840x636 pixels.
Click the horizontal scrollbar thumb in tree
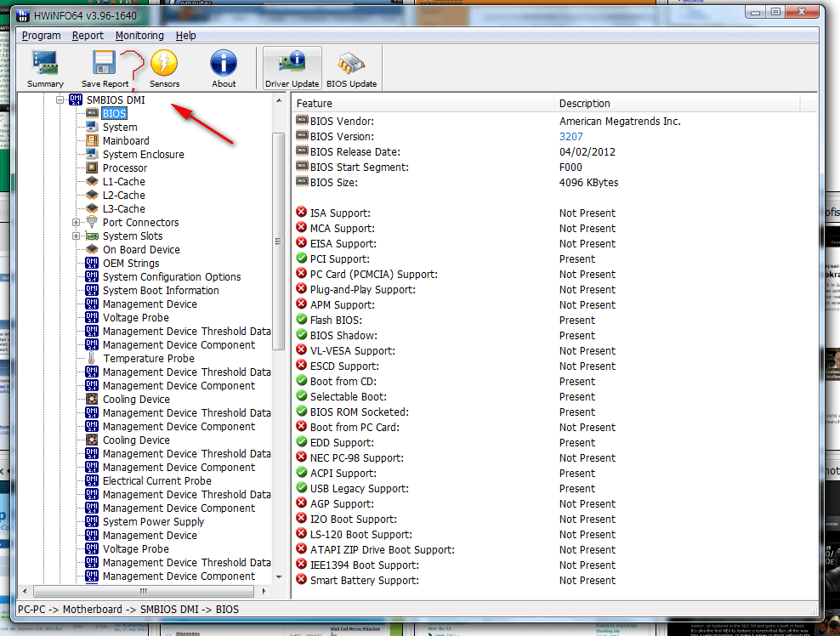coord(144,591)
